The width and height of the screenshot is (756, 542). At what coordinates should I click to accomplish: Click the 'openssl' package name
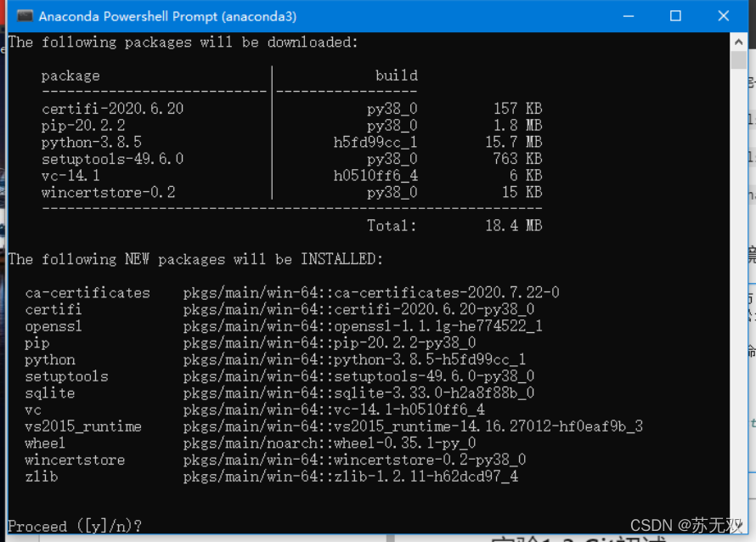coord(54,326)
